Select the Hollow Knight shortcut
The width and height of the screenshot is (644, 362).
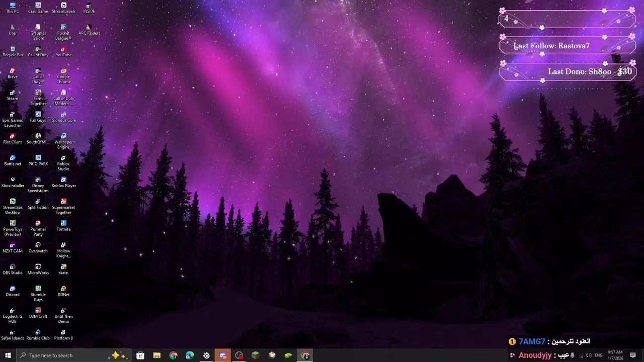pos(63,250)
